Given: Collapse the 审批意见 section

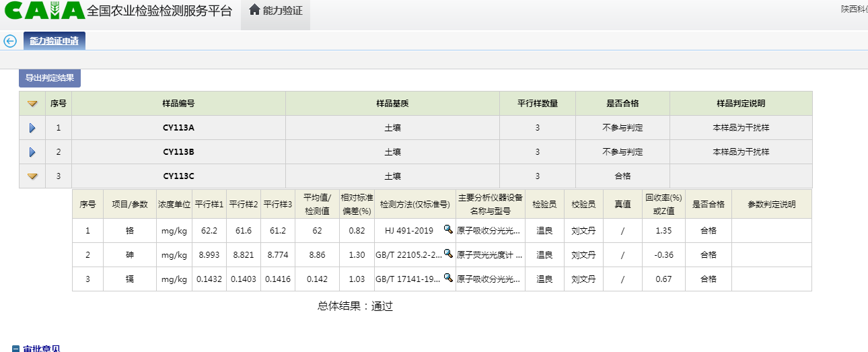Looking at the screenshot, I should 16,349.
